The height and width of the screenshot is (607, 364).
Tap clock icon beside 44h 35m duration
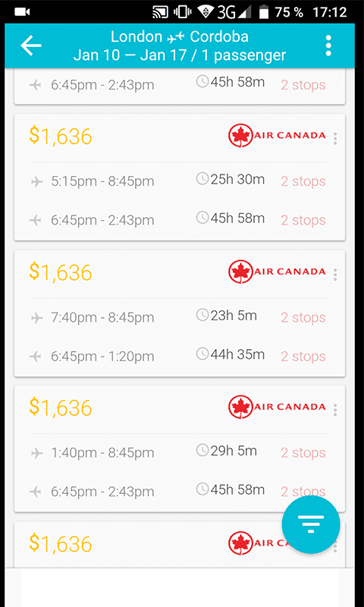[x=202, y=354]
